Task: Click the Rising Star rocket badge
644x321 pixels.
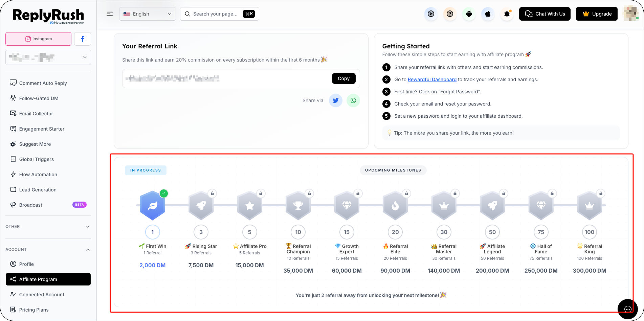Action: pos(201,205)
